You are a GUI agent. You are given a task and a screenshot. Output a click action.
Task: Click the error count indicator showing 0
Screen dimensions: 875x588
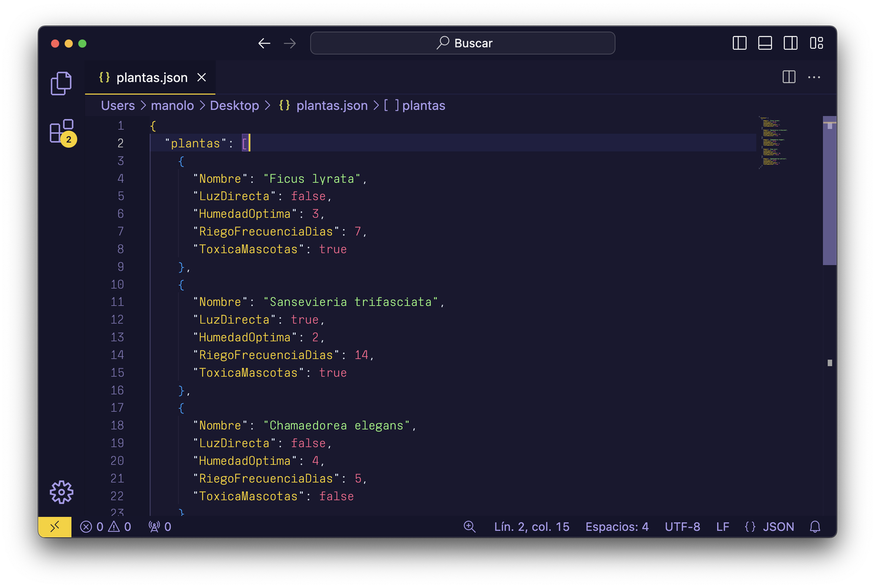pos(93,527)
